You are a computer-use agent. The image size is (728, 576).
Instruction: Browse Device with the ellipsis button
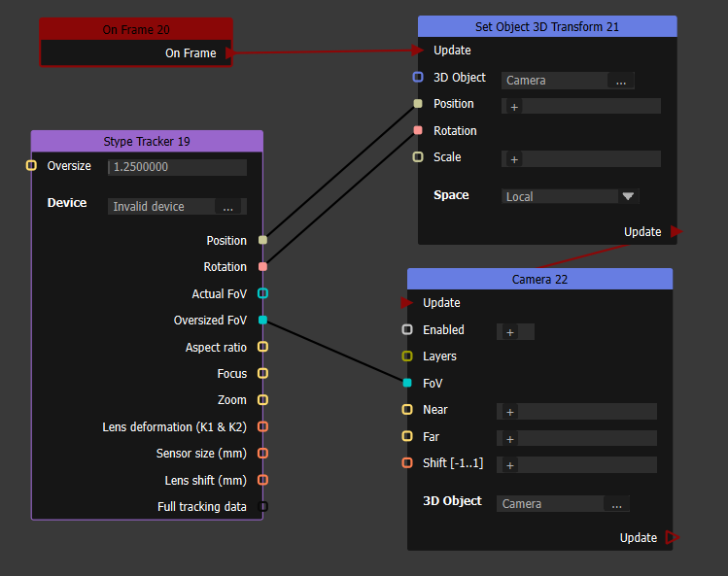[x=227, y=207]
